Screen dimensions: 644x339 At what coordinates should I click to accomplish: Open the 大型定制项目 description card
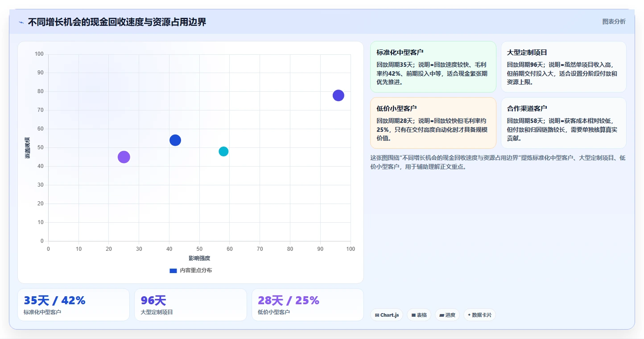pos(564,67)
